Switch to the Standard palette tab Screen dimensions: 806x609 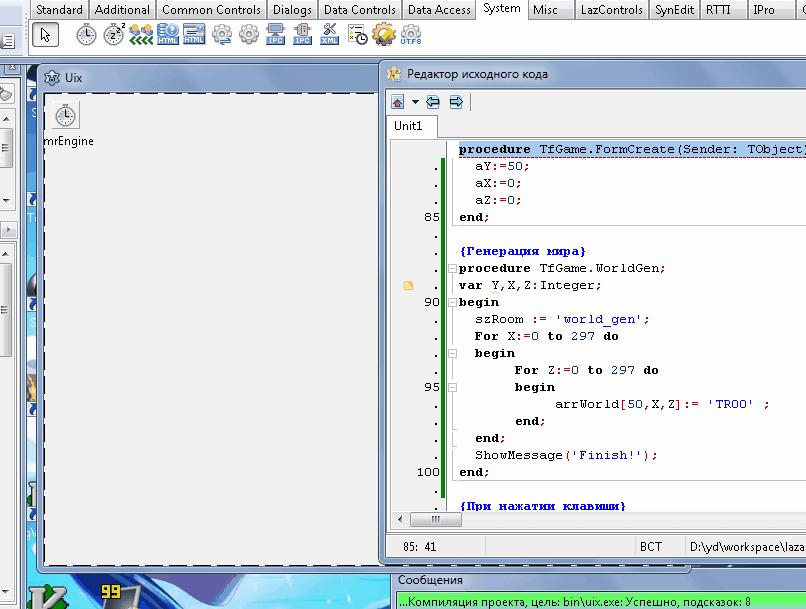pos(60,10)
